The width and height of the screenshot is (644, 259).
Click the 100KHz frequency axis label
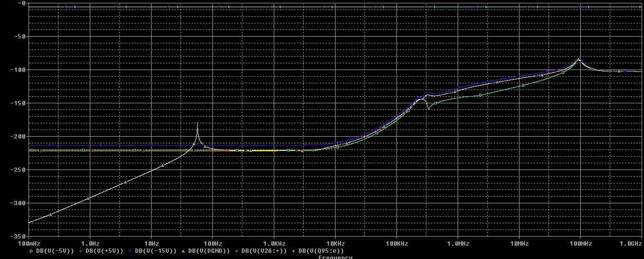[397, 244]
